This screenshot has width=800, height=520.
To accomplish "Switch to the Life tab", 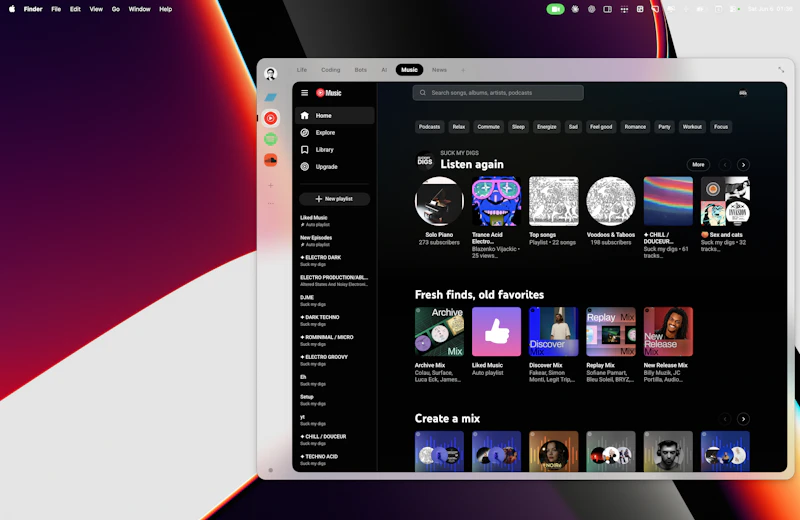I will 302,70.
